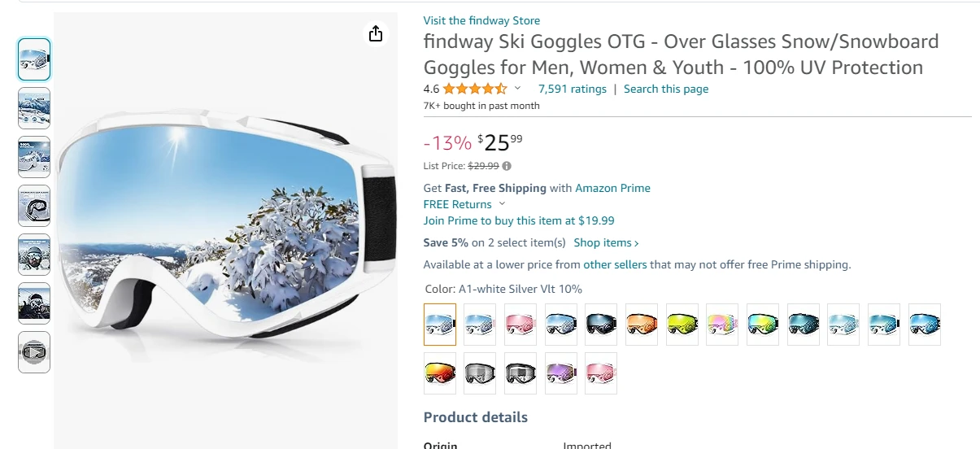Image resolution: width=980 pixels, height=449 pixels.
Task: Open Shop items arrow link
Action: 606,242
